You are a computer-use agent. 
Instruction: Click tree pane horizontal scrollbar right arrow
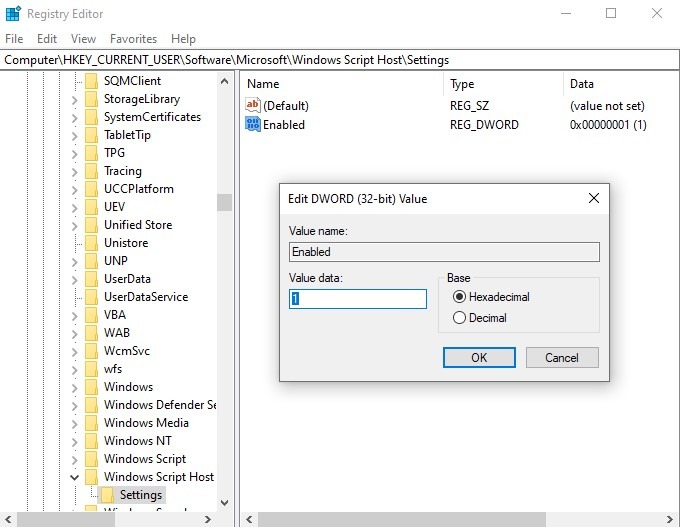point(207,519)
